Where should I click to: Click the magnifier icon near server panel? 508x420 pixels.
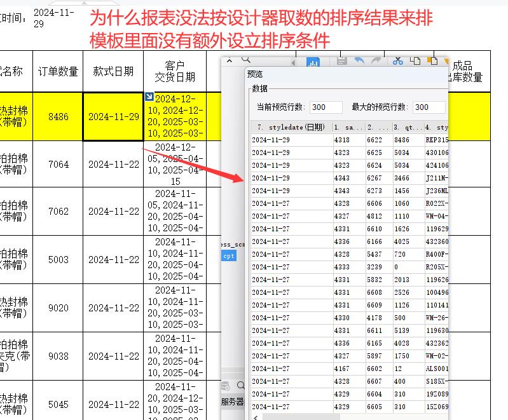click(241, 386)
